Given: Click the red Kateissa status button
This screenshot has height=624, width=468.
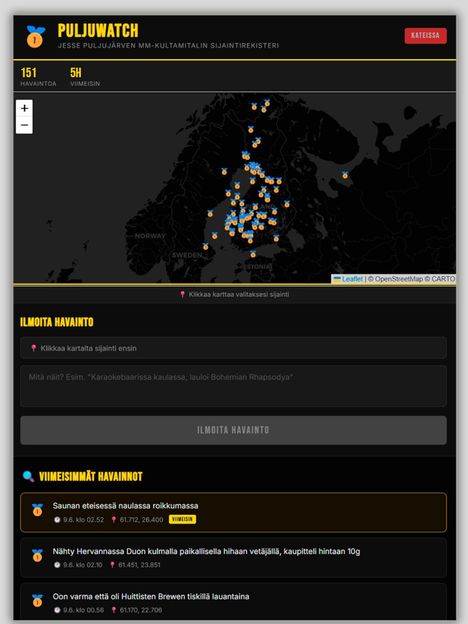Looking at the screenshot, I should click(x=425, y=35).
